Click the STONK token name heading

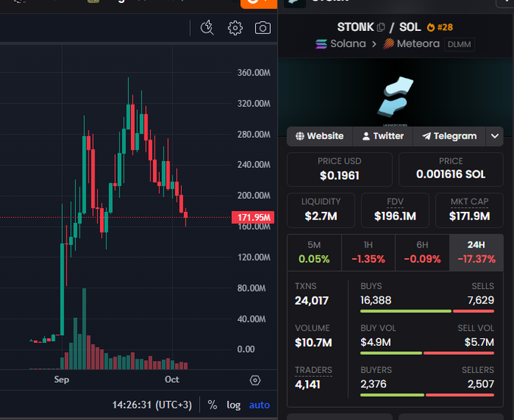point(355,27)
